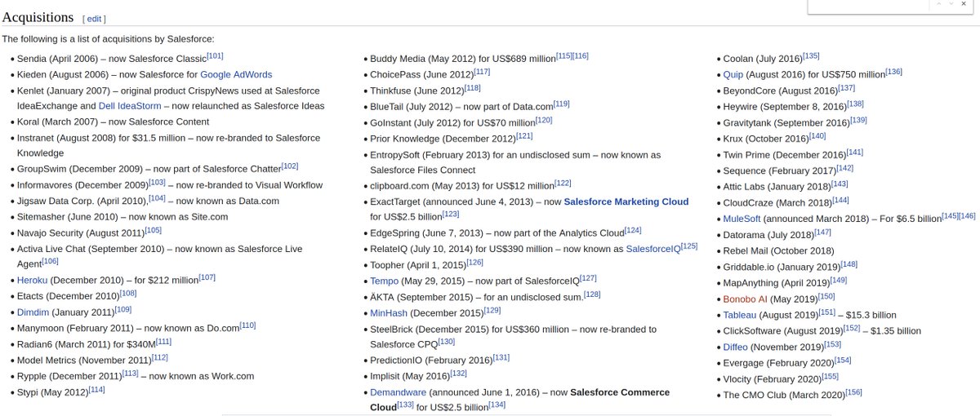Click the red Bonobo AI link
The image size is (980, 416).
pos(745,299)
